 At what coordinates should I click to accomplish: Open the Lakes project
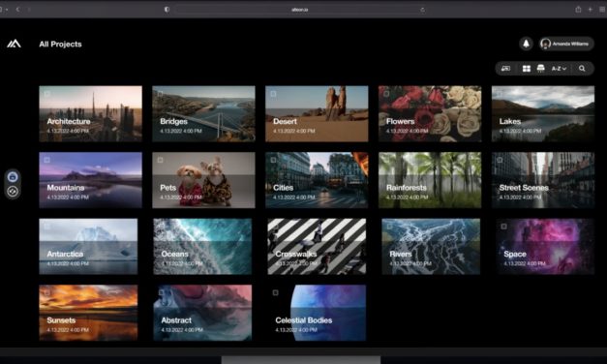click(543, 114)
